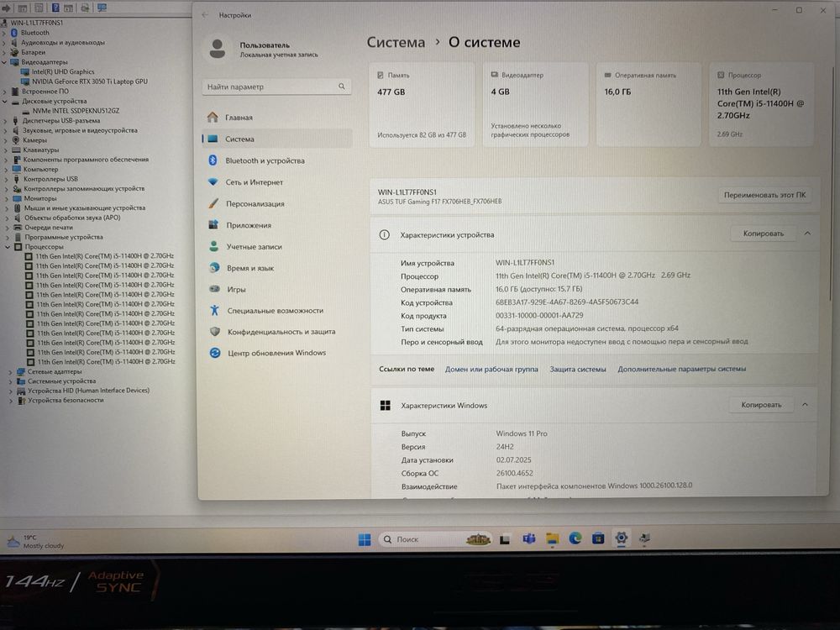
Task: Expand the Мониторы node in Device Manager
Action: (7, 198)
